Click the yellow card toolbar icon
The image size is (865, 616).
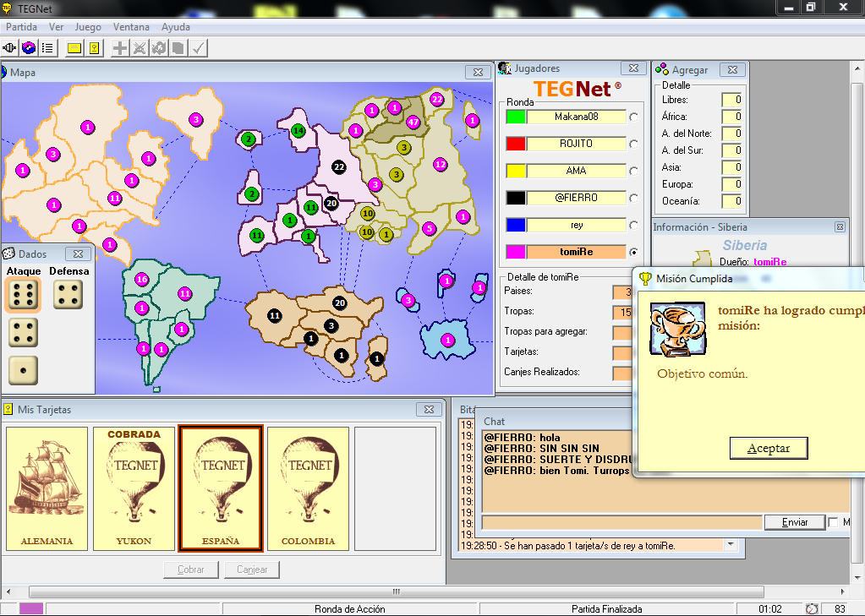pyautogui.click(x=74, y=48)
